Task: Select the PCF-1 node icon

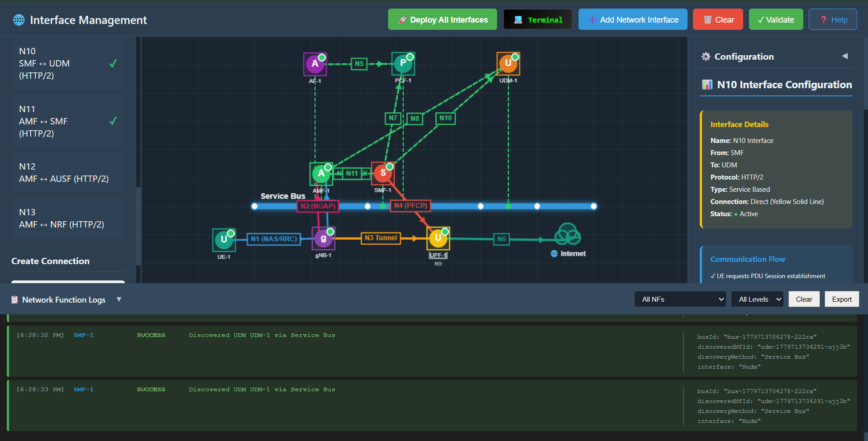Action: tap(403, 63)
